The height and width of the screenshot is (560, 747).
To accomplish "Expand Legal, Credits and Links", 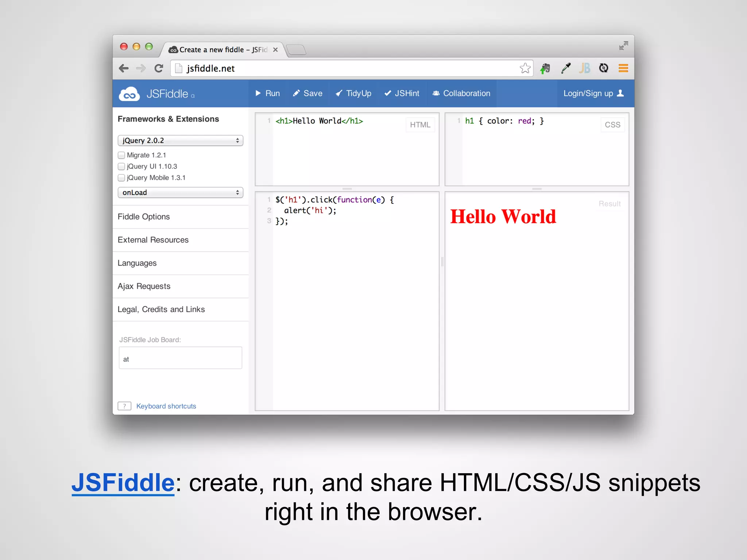I will (181, 309).
